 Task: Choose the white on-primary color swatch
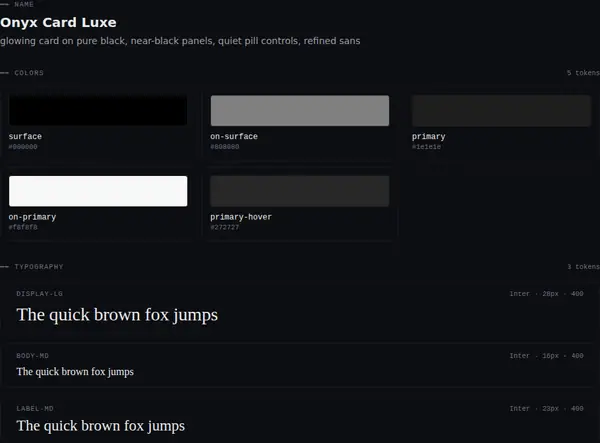coord(98,191)
